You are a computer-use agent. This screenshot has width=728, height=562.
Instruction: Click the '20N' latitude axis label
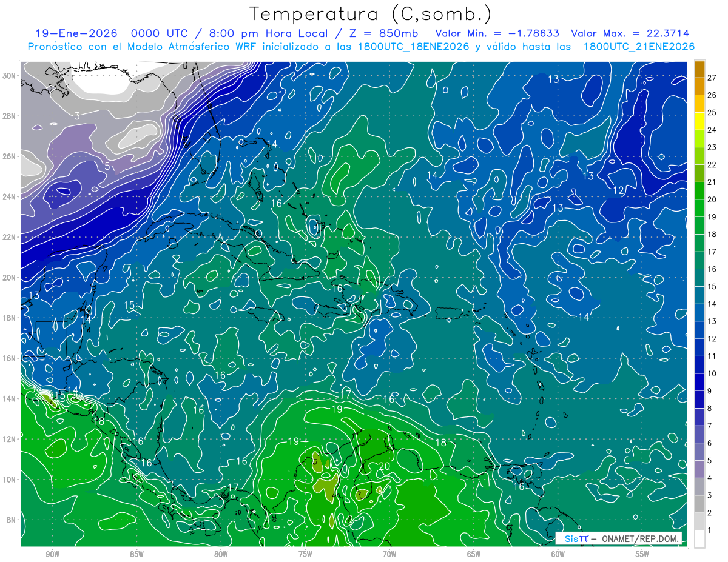pyautogui.click(x=10, y=278)
